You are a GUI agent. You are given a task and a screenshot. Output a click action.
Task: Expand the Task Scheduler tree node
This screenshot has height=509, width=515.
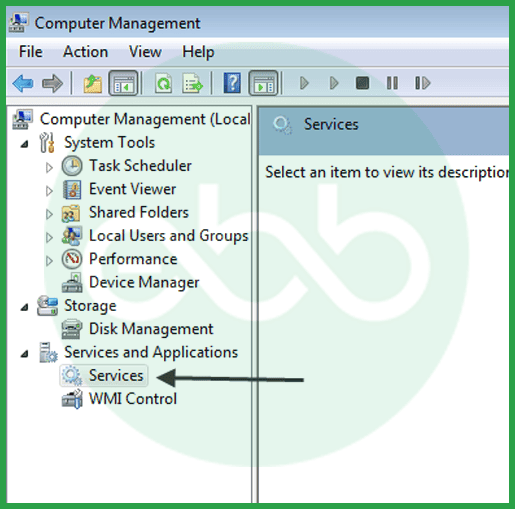click(x=49, y=167)
